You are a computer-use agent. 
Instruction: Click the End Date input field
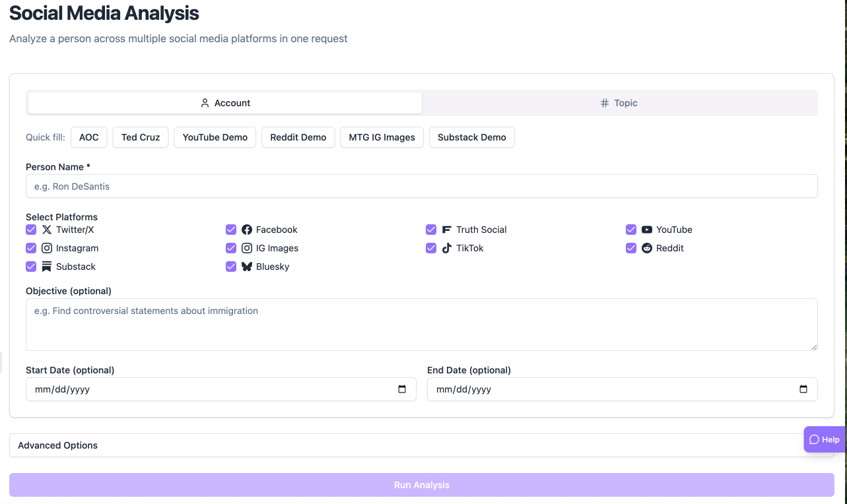(623, 389)
